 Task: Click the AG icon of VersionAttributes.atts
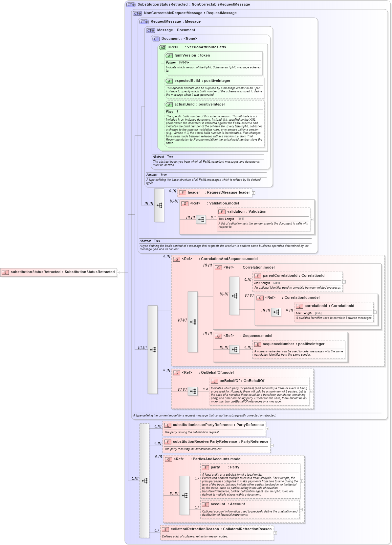click(163, 48)
